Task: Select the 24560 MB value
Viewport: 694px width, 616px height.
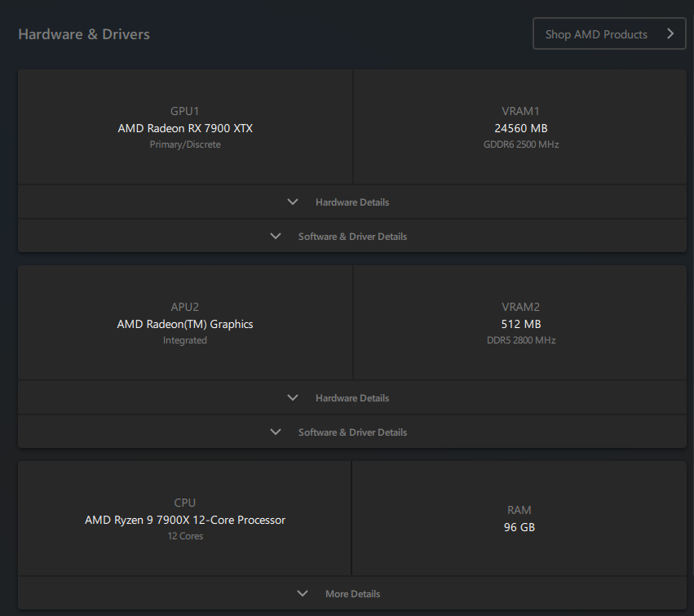Action: [x=521, y=128]
